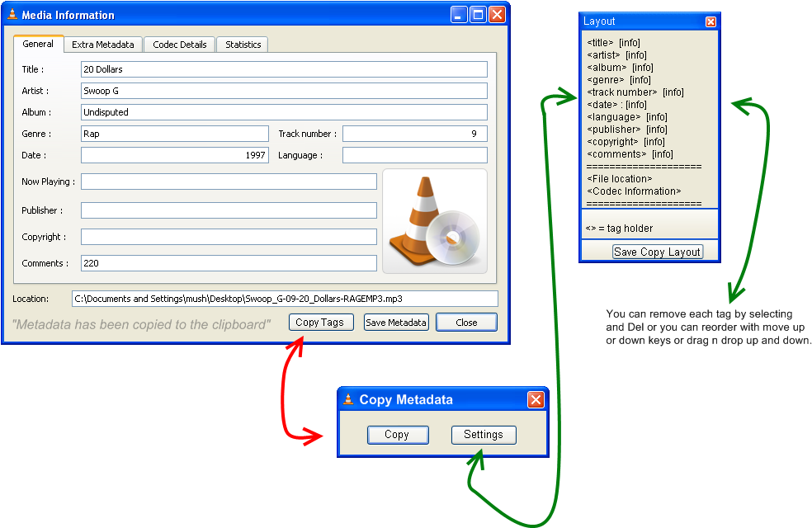Click the Title field containing 20 Dollars

(284, 69)
